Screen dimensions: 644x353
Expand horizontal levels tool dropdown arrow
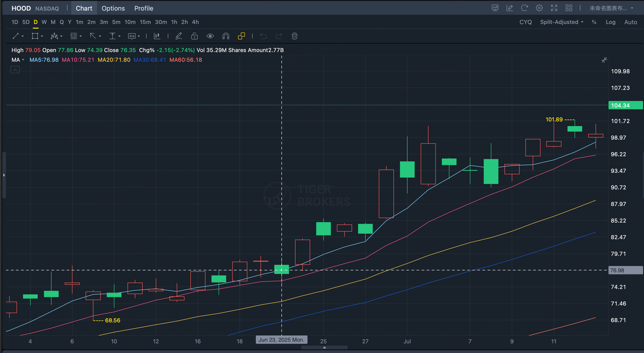(x=80, y=36)
